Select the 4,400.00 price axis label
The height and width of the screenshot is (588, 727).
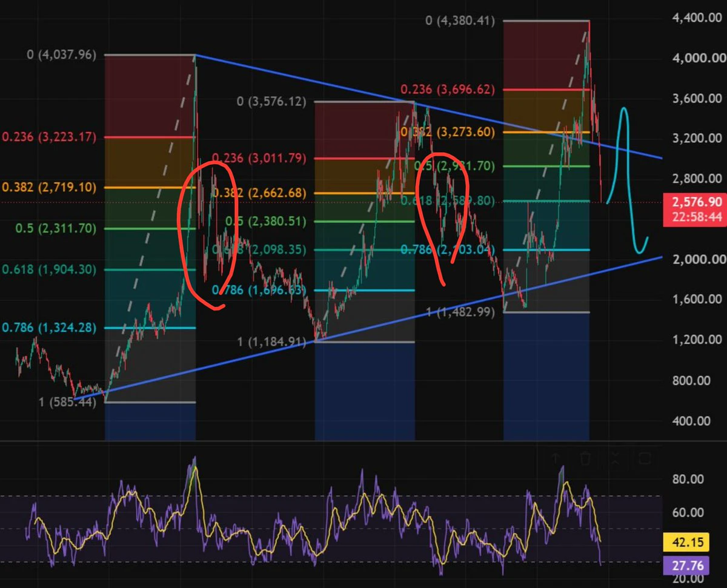697,18
